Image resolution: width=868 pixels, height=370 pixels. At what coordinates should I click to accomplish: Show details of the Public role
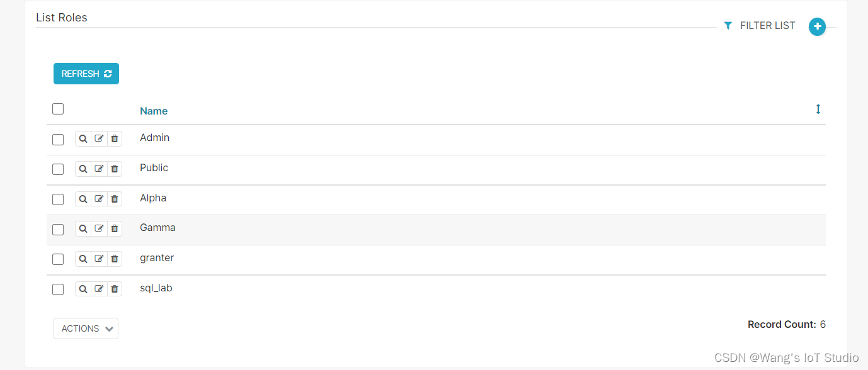(x=83, y=169)
